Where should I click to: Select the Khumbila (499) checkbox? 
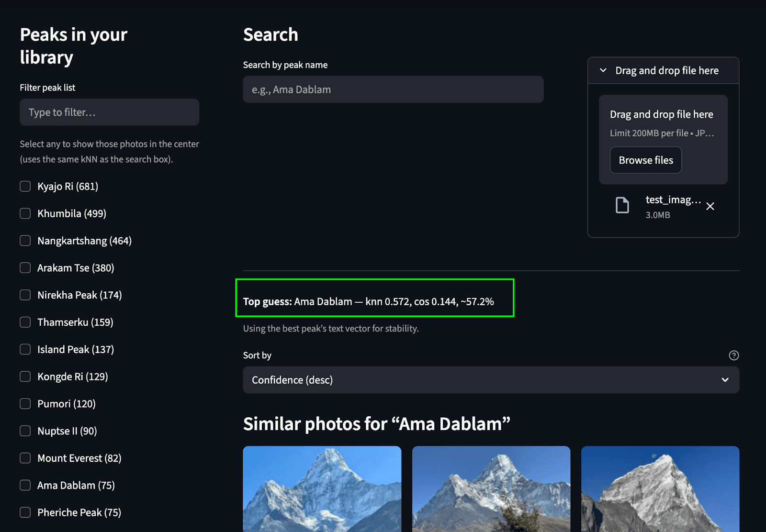[x=25, y=213]
